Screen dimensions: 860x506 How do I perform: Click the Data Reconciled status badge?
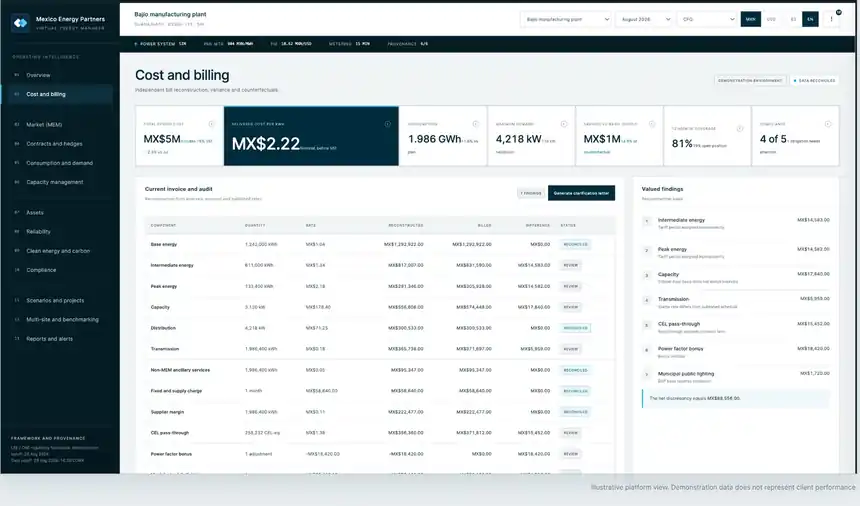point(814,81)
